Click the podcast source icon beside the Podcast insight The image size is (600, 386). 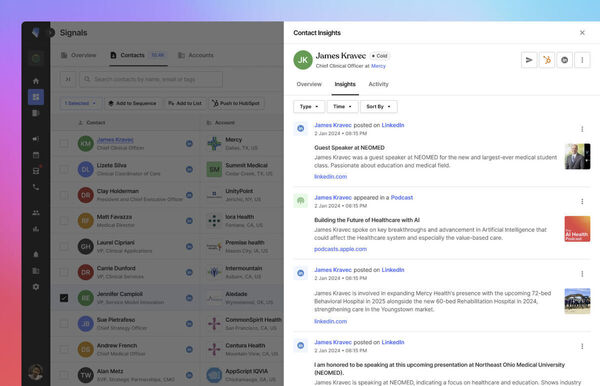click(x=300, y=201)
